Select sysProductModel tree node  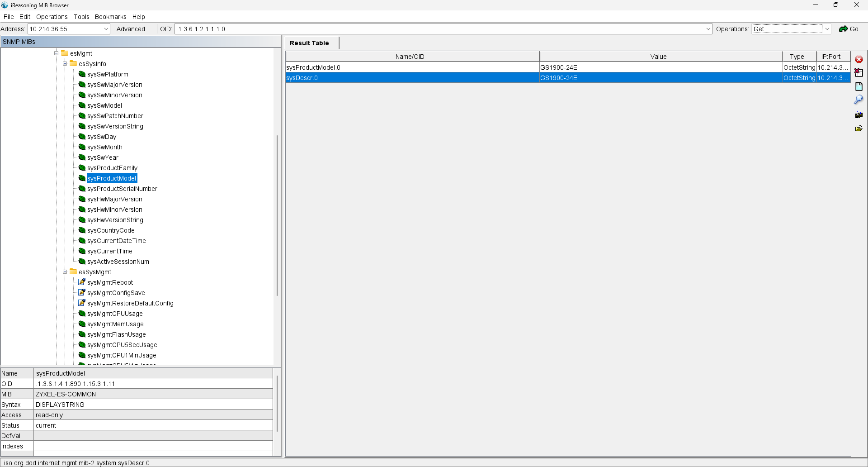(112, 178)
